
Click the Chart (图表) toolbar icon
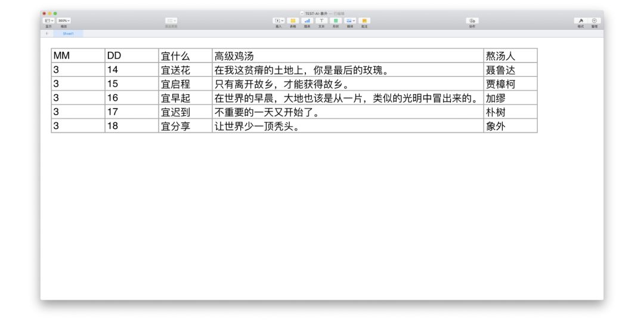(x=307, y=20)
